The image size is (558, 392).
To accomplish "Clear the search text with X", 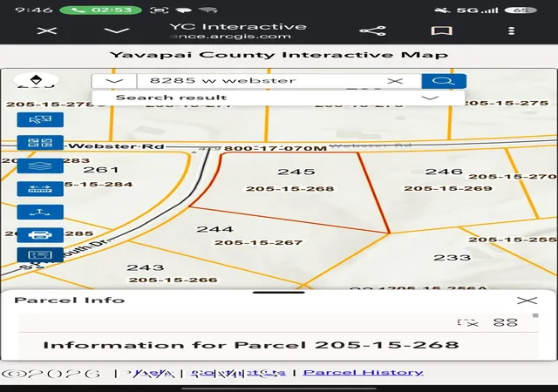I will pyautogui.click(x=395, y=81).
